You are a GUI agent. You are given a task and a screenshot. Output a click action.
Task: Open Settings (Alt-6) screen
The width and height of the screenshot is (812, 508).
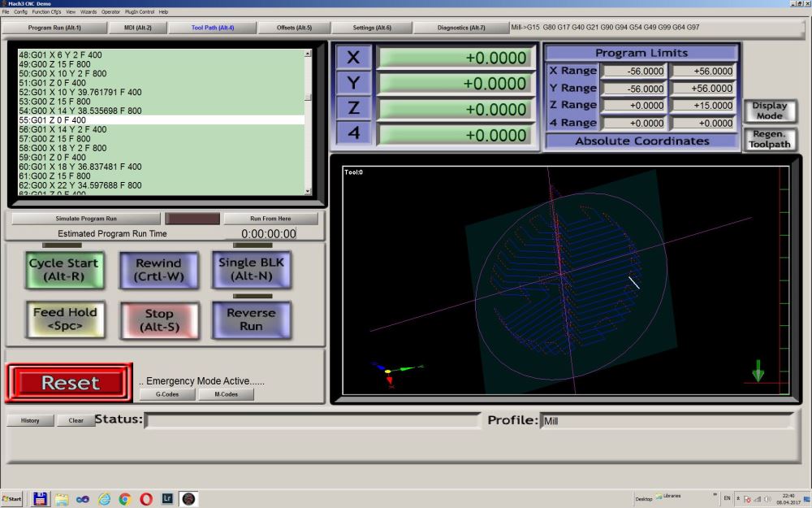coord(372,28)
